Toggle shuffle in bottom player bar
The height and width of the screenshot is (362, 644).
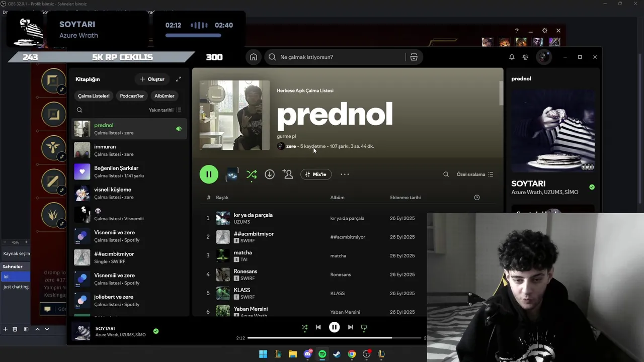pos(304,327)
